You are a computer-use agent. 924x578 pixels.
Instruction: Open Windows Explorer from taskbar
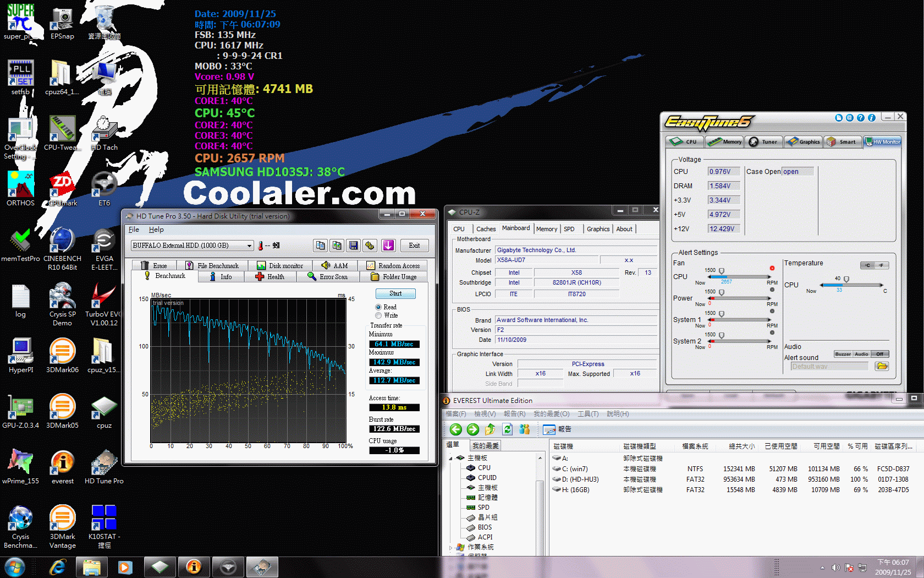(91, 567)
